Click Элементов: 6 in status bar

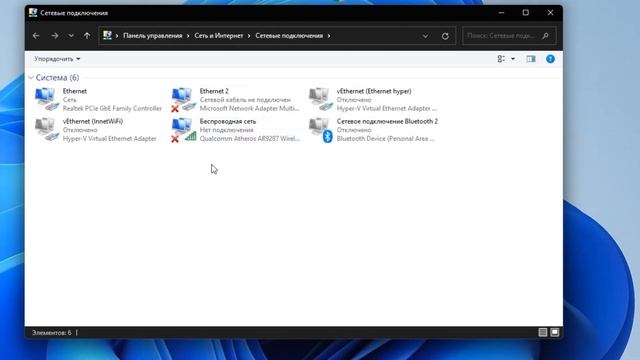(51, 333)
